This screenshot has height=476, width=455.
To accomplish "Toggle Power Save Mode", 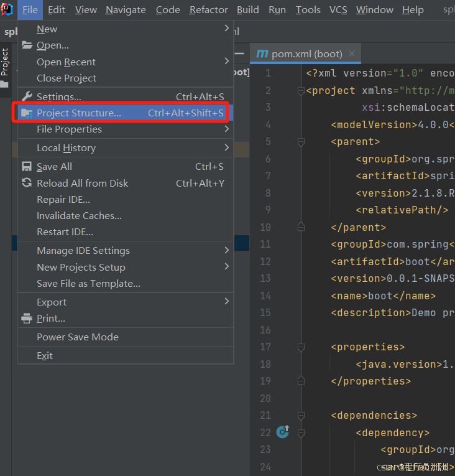I will 78,337.
